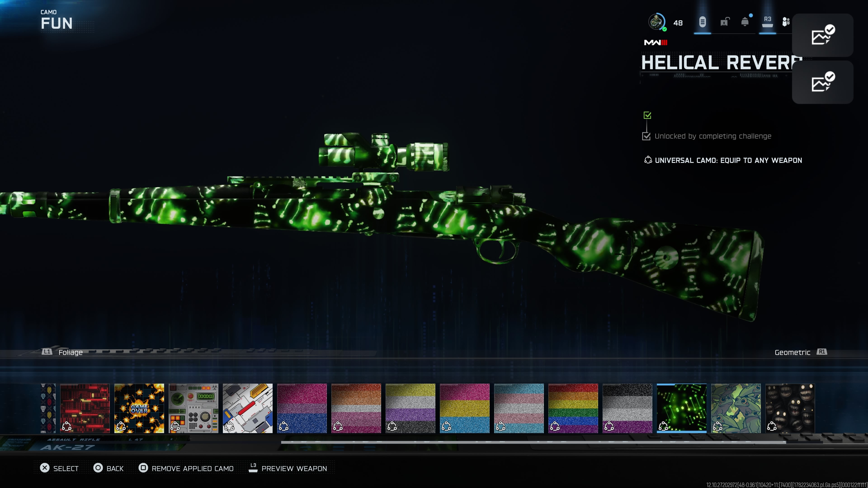Click the MWIII game logo
868x488 pixels.
(x=656, y=42)
